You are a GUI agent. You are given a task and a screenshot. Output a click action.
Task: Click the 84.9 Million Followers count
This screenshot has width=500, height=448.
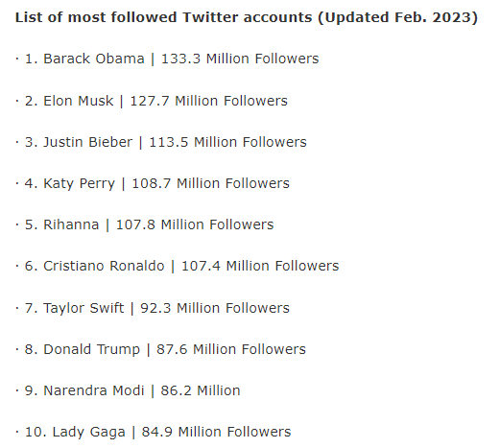point(216,432)
